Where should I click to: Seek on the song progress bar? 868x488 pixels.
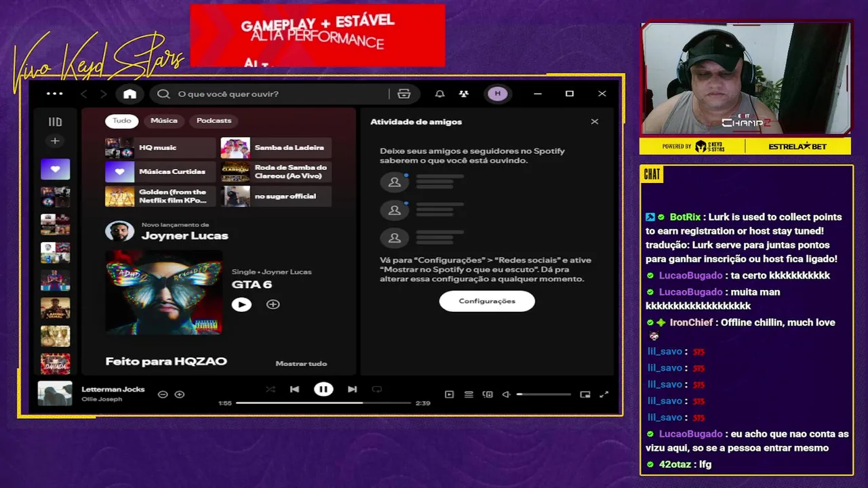[323, 403]
